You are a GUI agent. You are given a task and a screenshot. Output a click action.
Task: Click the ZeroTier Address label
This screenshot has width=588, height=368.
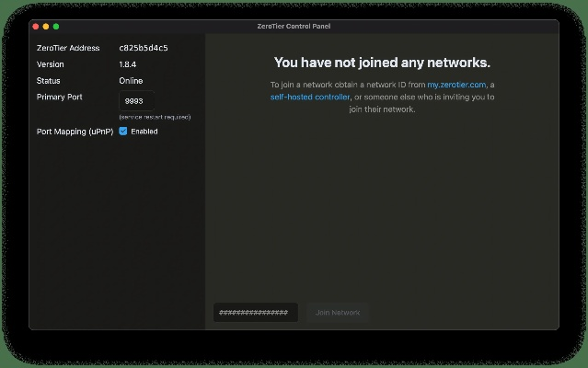pyautogui.click(x=70, y=48)
